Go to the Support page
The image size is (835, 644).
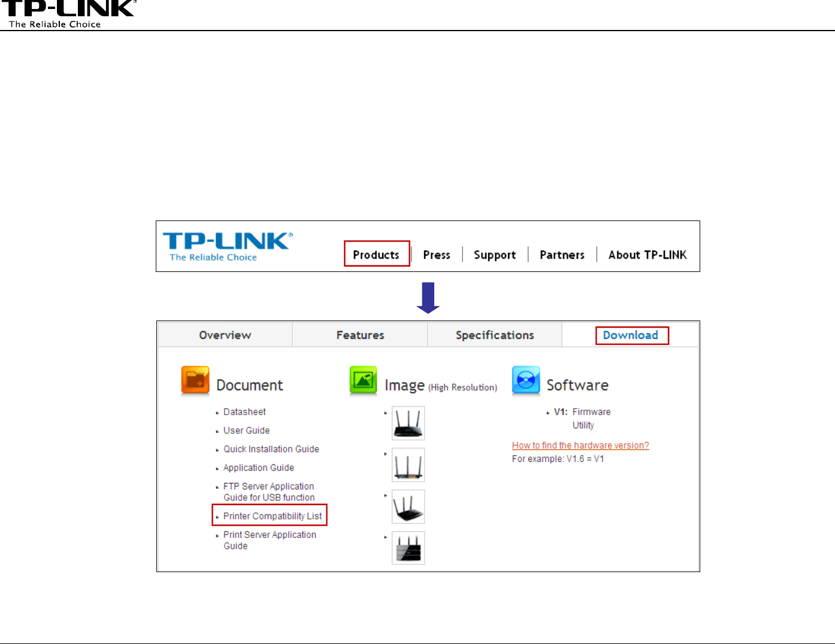click(x=495, y=255)
